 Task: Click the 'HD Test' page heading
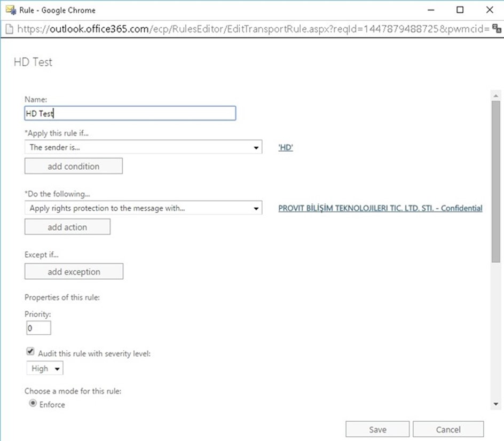[33, 62]
